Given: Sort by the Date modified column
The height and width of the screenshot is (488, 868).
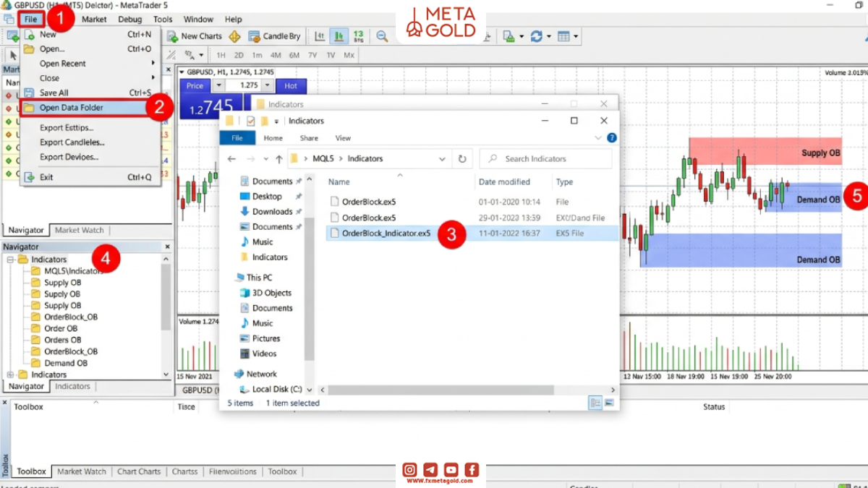Looking at the screenshot, I should tap(504, 182).
